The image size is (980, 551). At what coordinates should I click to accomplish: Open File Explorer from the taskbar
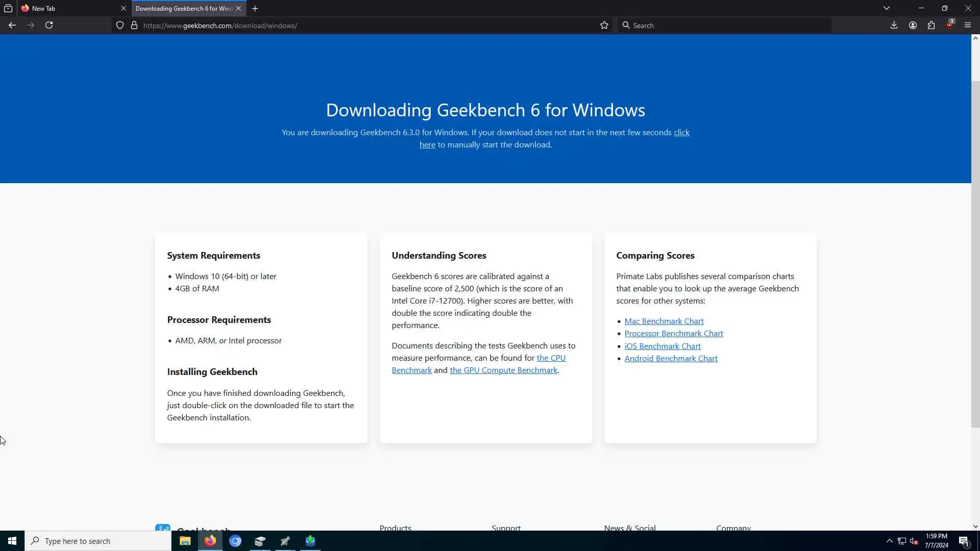[x=185, y=541]
